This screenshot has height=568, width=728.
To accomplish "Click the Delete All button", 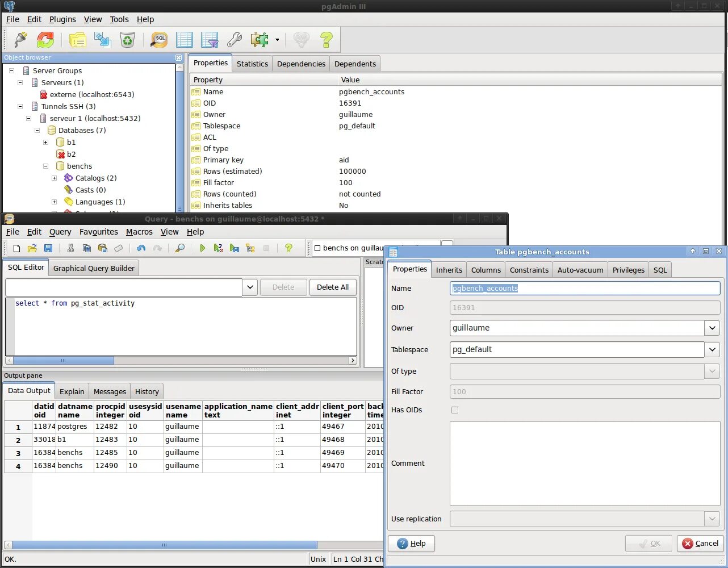I will [333, 287].
